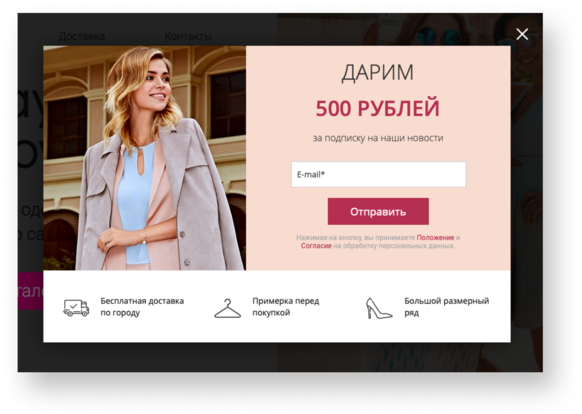Submit the form with Отправить button
Viewport: 582px width, 414px height.
pyautogui.click(x=378, y=211)
